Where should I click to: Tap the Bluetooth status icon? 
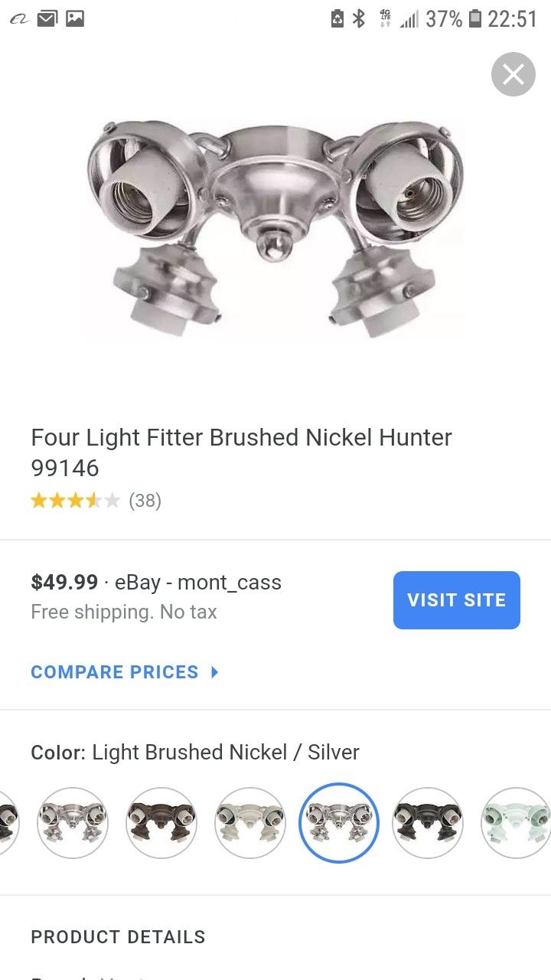click(360, 18)
